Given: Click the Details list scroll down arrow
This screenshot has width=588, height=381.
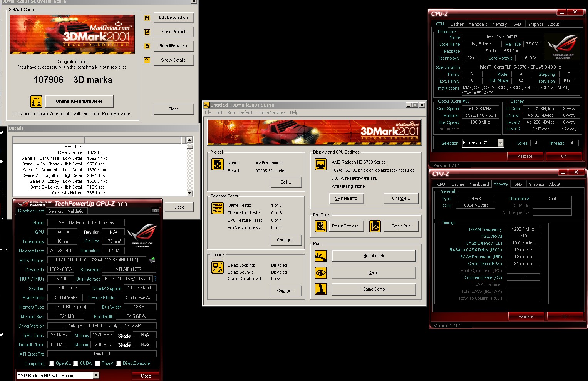Looking at the screenshot, I should (x=189, y=193).
